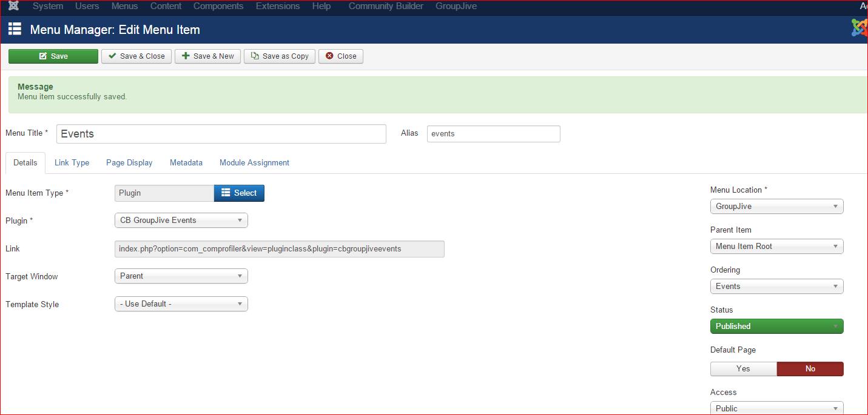Switch to the Details tab
Image resolution: width=868 pixels, height=415 pixels.
pos(25,163)
